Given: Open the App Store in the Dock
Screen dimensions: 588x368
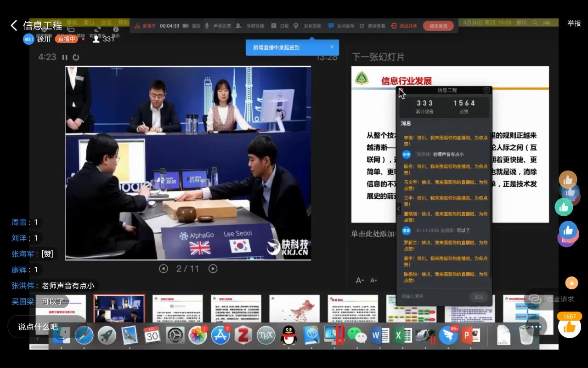Looking at the screenshot, I should pyautogui.click(x=220, y=335).
